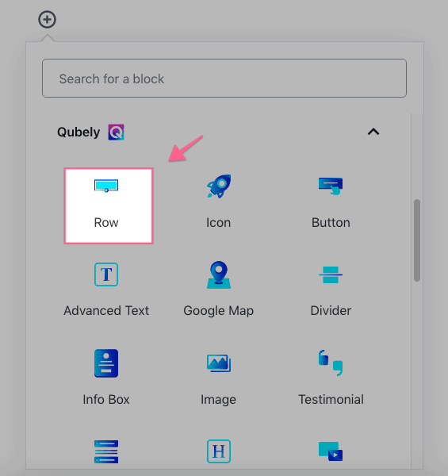Add the Testimonial quotes block
Viewport: 448px width, 476px height.
tap(331, 363)
